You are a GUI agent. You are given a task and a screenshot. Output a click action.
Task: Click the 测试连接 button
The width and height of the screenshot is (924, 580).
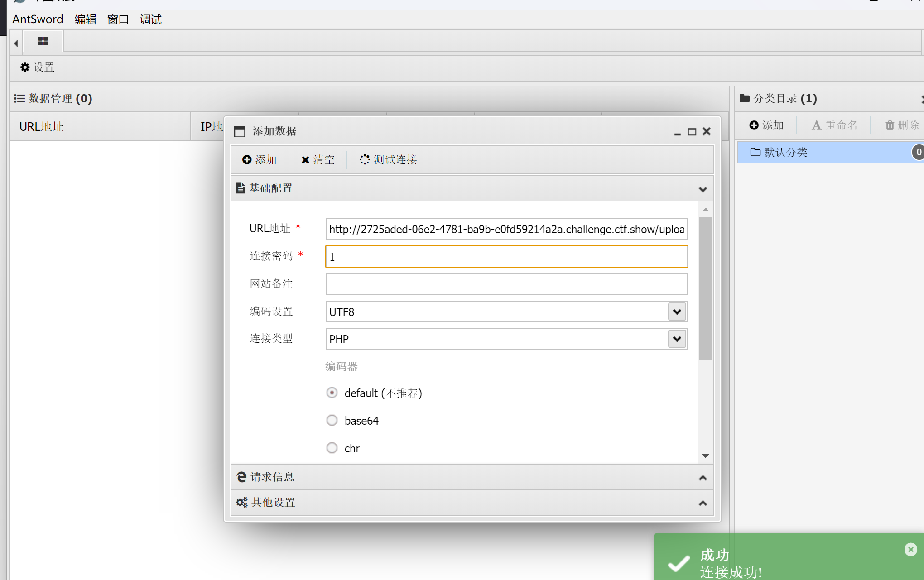tap(388, 159)
